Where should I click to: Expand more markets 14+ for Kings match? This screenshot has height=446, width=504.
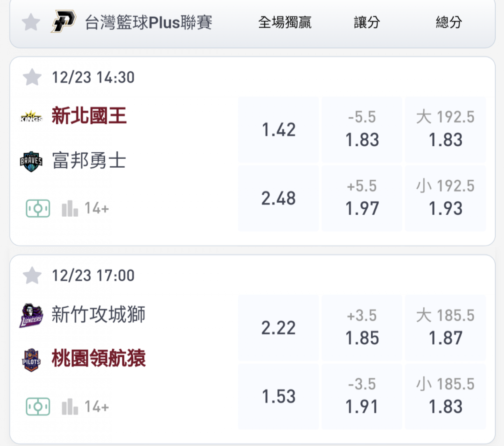click(97, 208)
